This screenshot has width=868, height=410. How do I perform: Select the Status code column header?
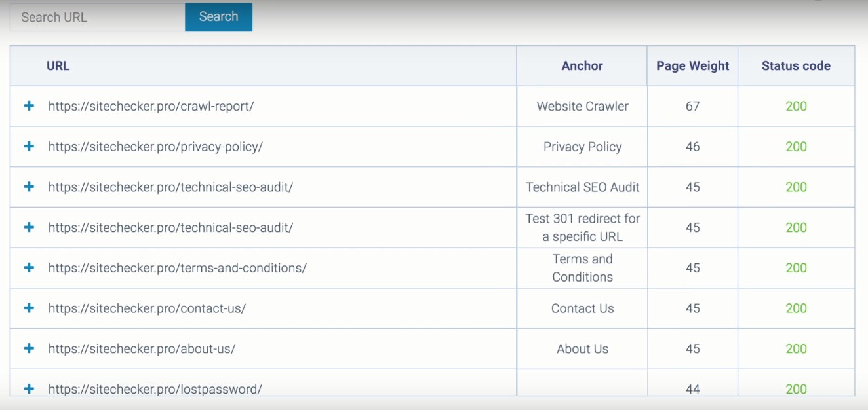796,65
